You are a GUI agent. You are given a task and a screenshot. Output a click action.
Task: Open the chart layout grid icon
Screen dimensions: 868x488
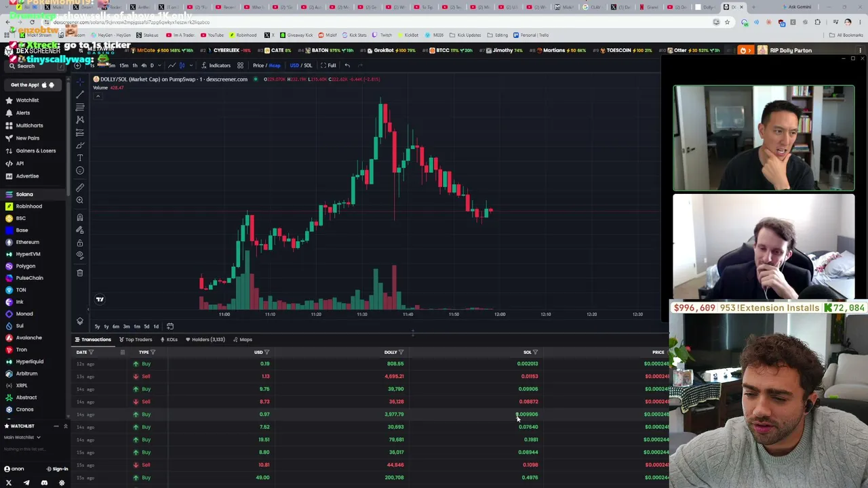click(240, 66)
